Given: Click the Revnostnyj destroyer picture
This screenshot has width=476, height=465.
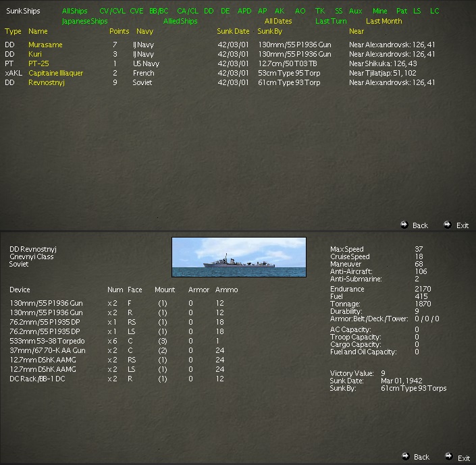Looking at the screenshot, I should click(239, 257).
